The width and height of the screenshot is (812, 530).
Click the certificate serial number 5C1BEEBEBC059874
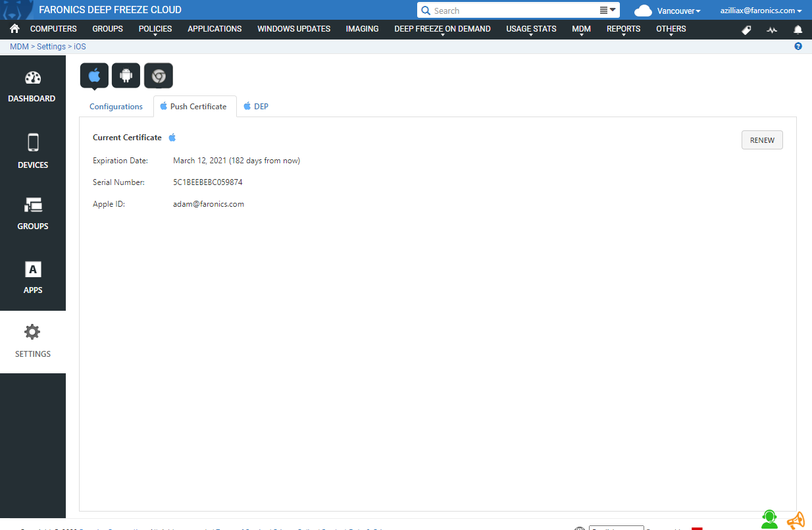[x=208, y=182]
